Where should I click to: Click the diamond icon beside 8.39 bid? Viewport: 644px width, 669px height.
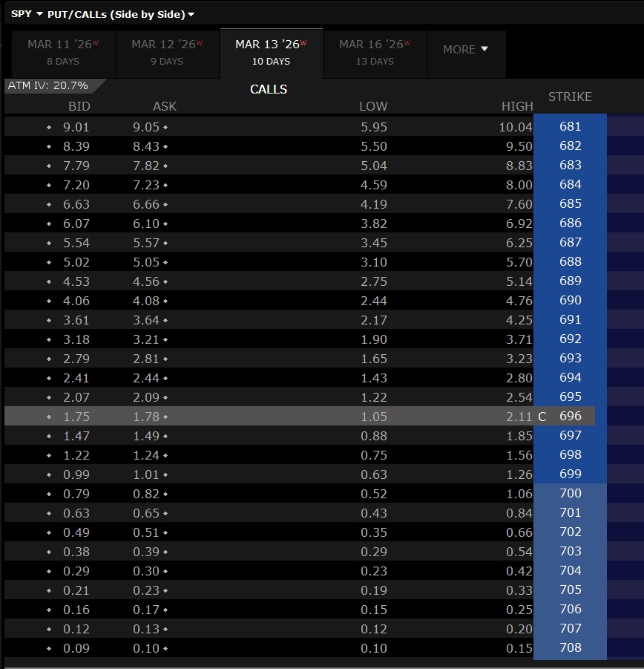point(49,147)
